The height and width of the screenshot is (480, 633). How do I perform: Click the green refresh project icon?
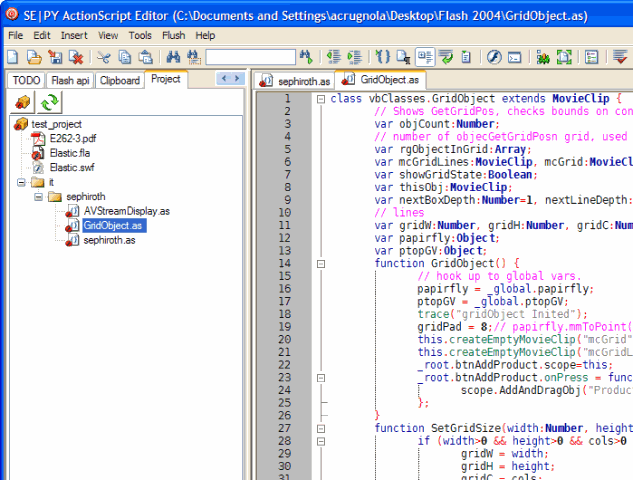click(49, 102)
